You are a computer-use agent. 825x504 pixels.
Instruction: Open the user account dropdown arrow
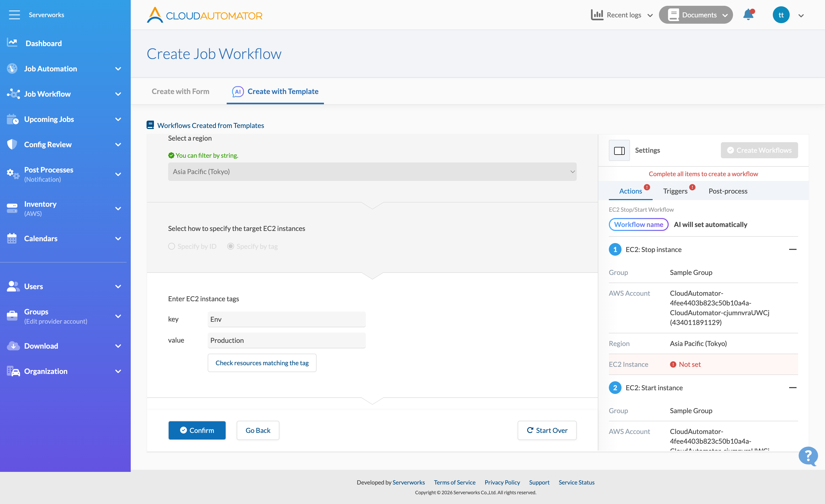[x=801, y=15]
